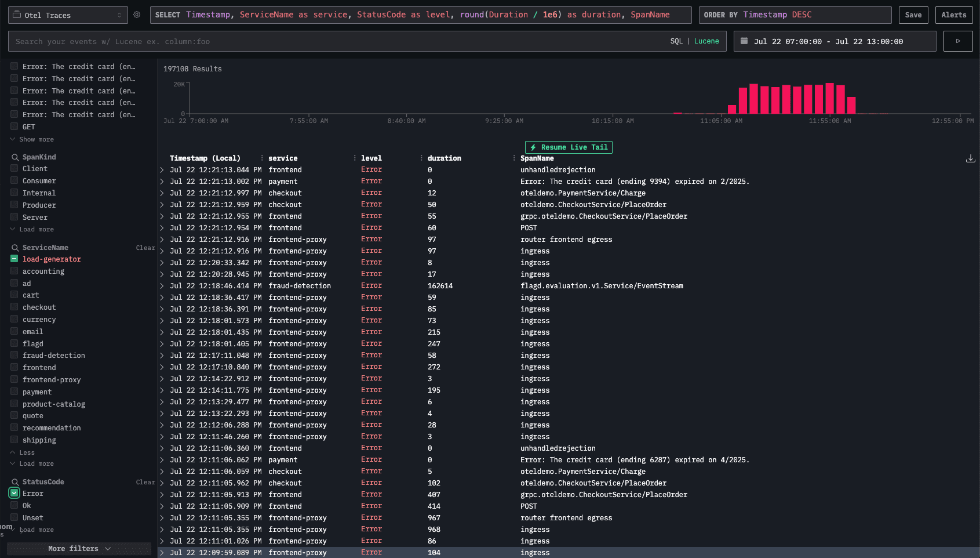The image size is (980, 558).
Task: Switch query mode to SQL
Action: (x=676, y=41)
